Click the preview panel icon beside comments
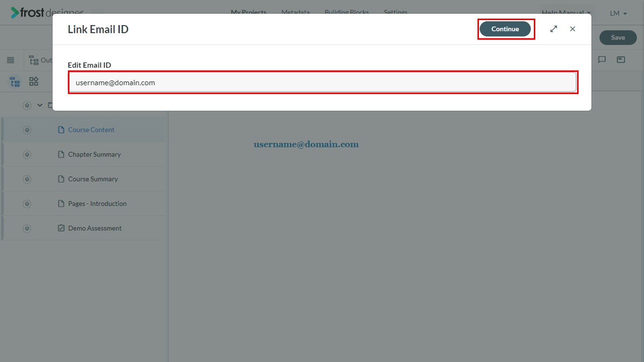644x362 pixels. click(x=621, y=60)
